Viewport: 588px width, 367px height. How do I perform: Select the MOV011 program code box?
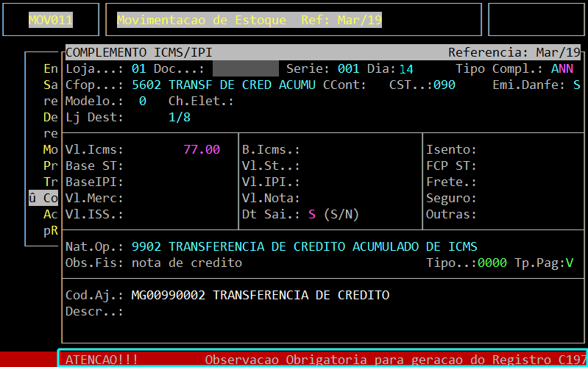pyautogui.click(x=51, y=20)
